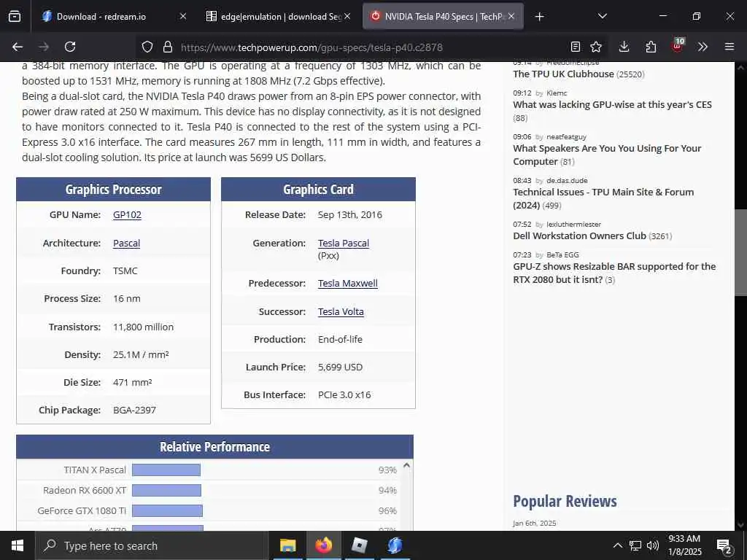The image size is (747, 560).
Task: Go back to previous page
Action: click(x=18, y=47)
